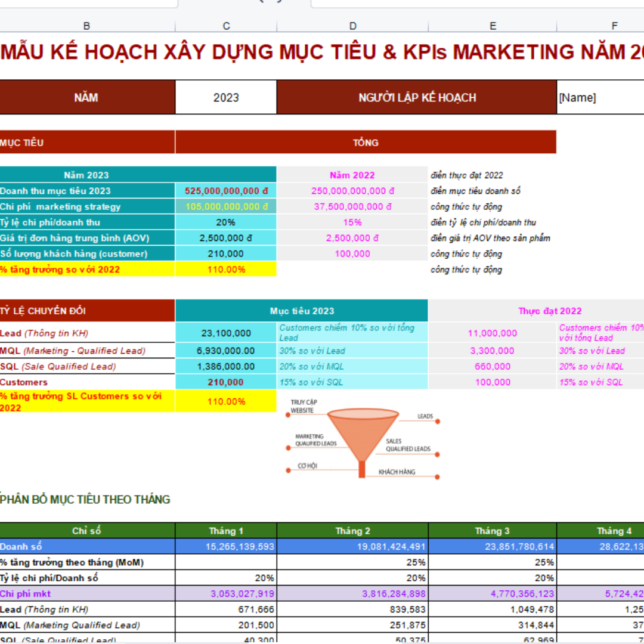644x644 pixels.
Task: Select column B header
Action: (86, 26)
